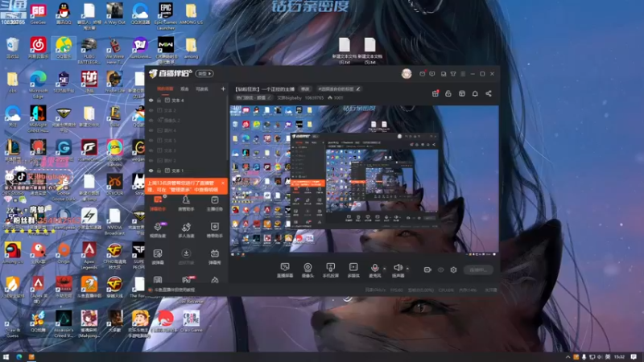
Task: Expand the speaker volume arrow
Action: (407, 269)
